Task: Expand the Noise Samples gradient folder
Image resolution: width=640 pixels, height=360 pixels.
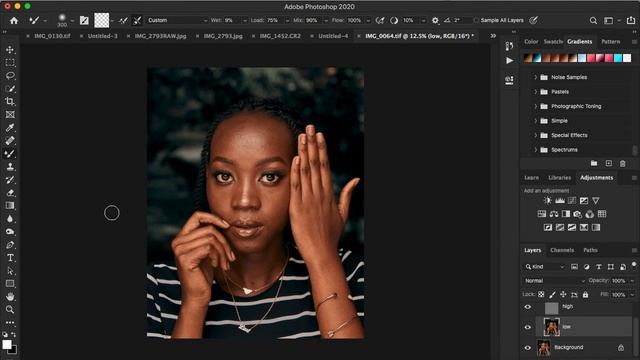Action: [536, 77]
